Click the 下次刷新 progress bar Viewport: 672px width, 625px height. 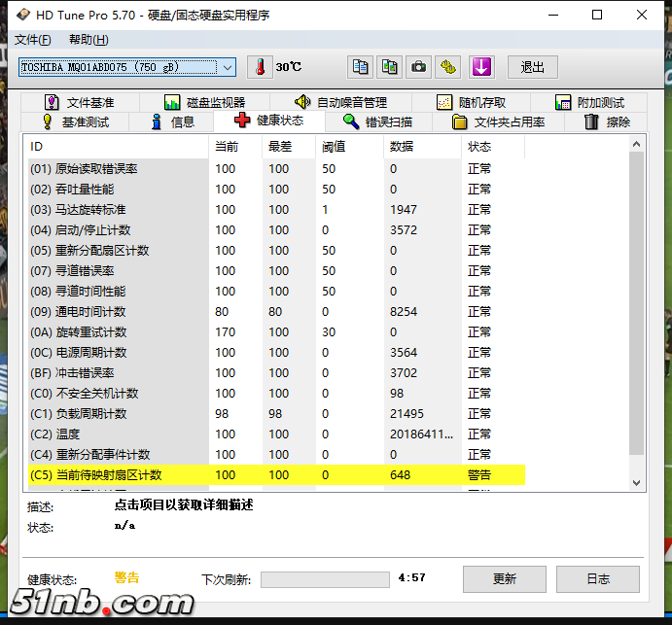click(x=325, y=579)
